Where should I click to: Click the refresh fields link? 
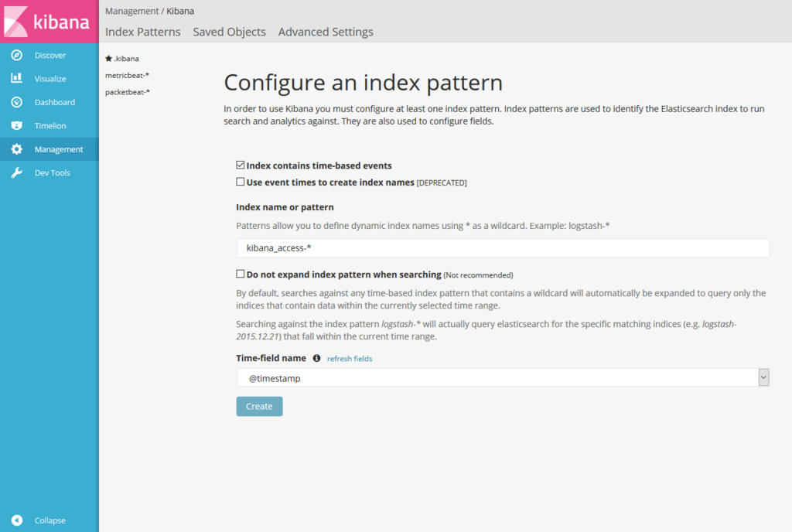[350, 358]
